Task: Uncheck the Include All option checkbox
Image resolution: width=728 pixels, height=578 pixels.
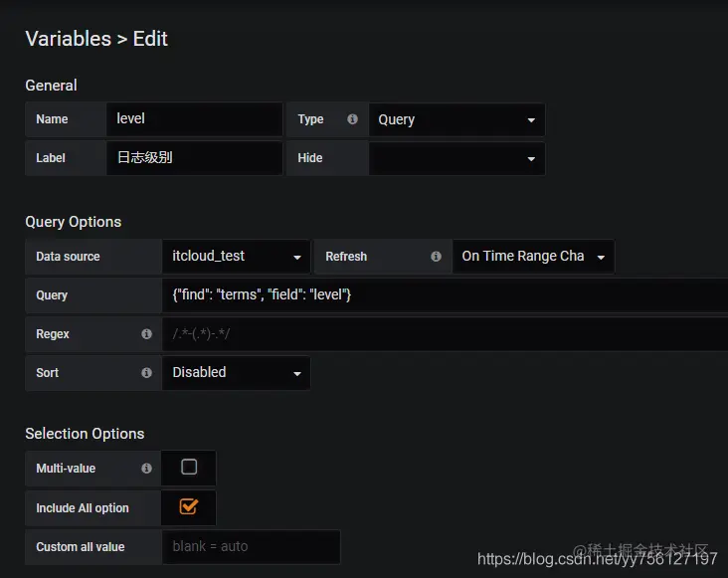Action: [x=189, y=506]
